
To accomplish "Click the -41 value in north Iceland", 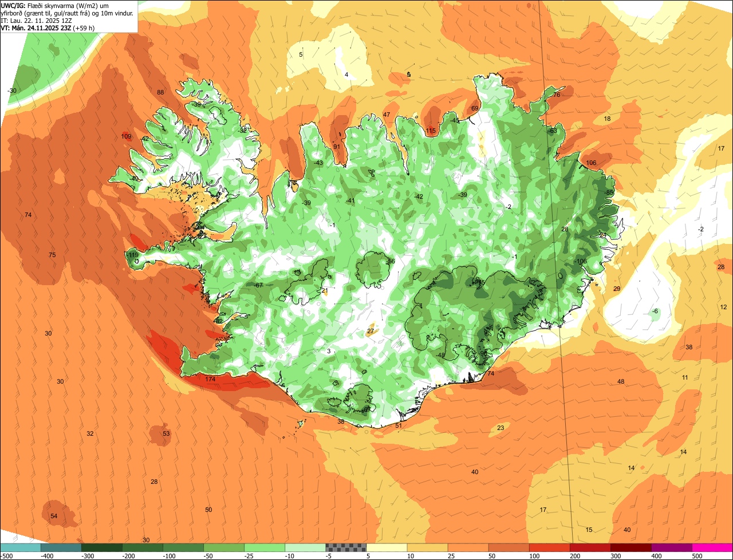I will (x=350, y=200).
